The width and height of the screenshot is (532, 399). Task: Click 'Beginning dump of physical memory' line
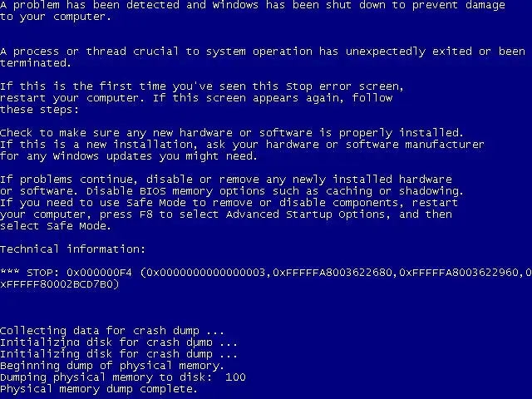coord(112,366)
